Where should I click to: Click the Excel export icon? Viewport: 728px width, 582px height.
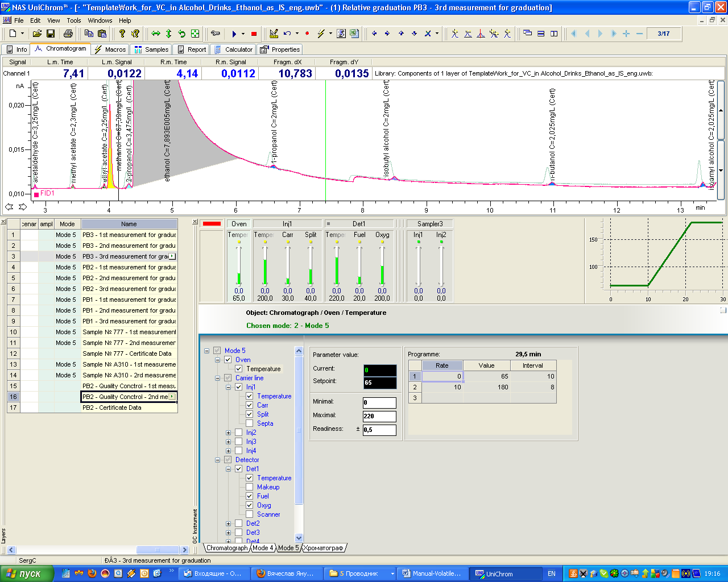tap(354, 34)
